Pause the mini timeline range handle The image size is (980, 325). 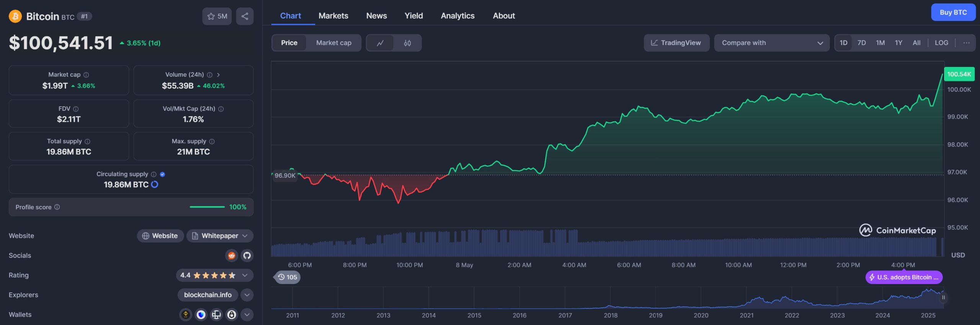click(943, 297)
